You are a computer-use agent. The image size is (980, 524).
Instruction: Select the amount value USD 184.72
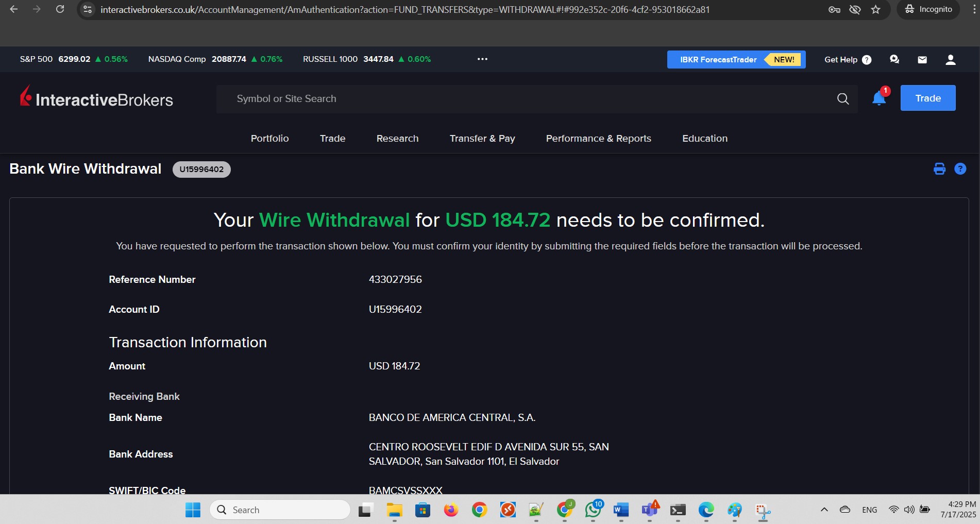[394, 366]
